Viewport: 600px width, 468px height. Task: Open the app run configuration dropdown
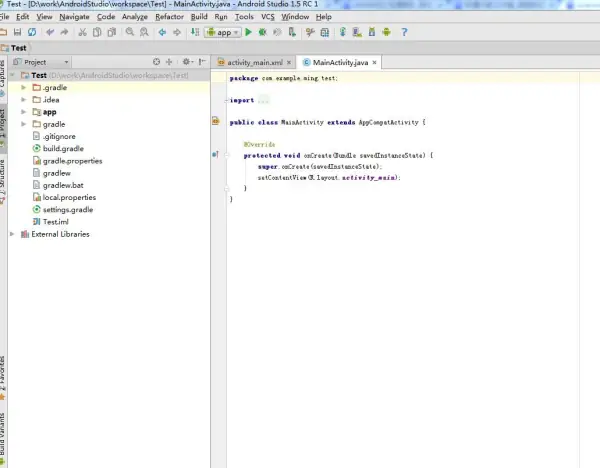(x=223, y=33)
